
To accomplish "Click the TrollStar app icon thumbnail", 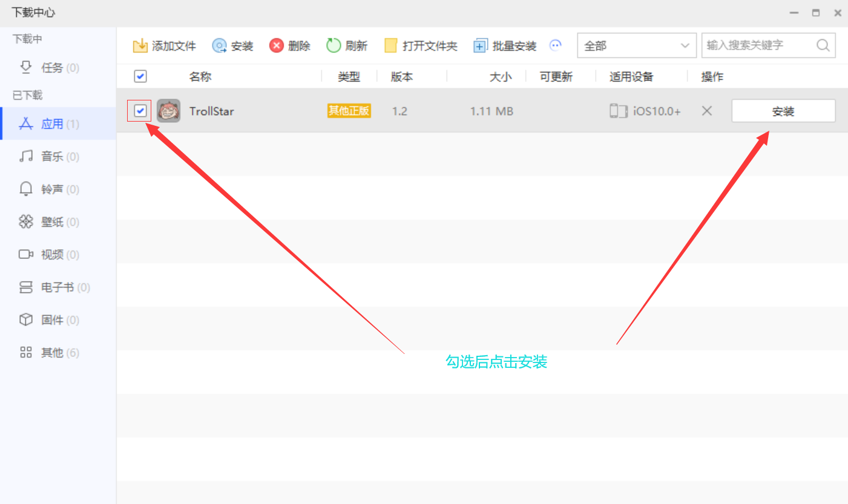I will pyautogui.click(x=168, y=111).
